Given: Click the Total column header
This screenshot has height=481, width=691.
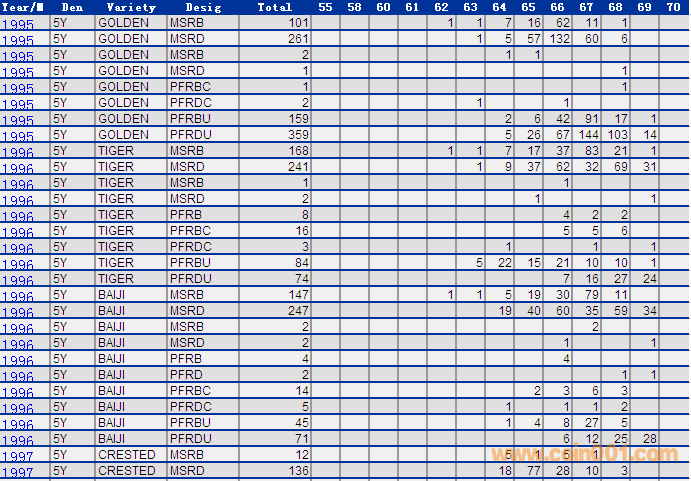Looking at the screenshot, I should click(274, 7).
